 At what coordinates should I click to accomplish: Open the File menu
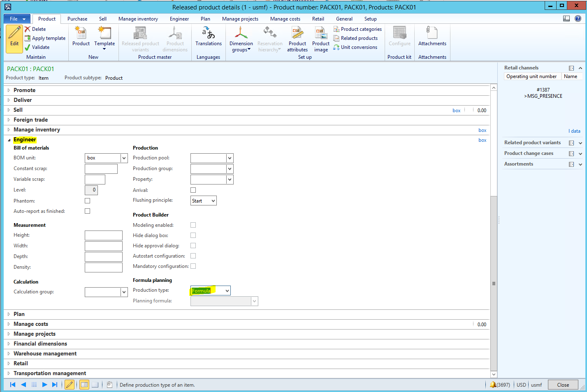point(17,19)
